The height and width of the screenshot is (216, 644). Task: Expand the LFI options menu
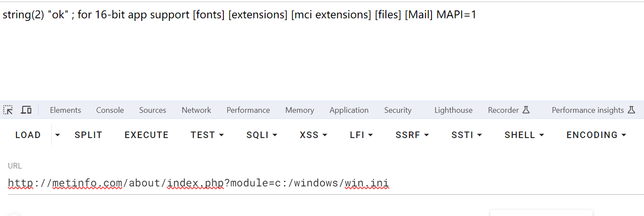pos(361,135)
